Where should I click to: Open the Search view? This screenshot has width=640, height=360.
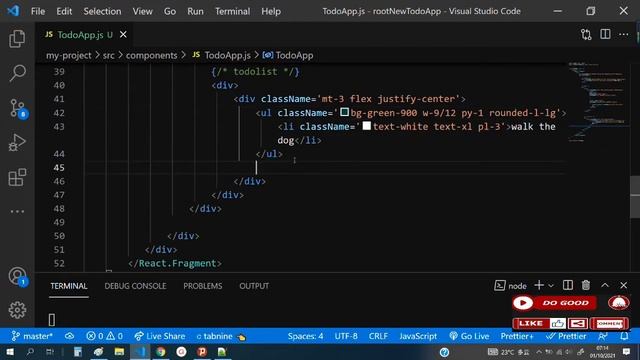click(17, 73)
